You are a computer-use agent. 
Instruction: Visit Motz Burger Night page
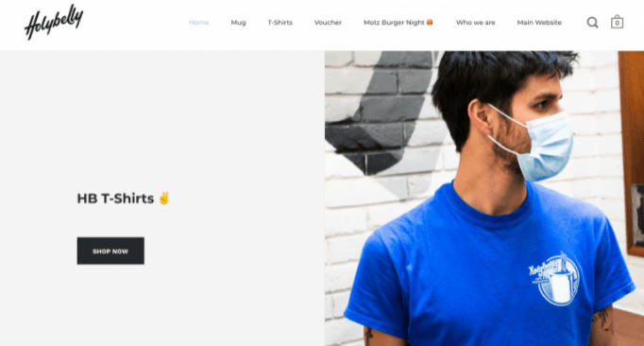[398, 23]
